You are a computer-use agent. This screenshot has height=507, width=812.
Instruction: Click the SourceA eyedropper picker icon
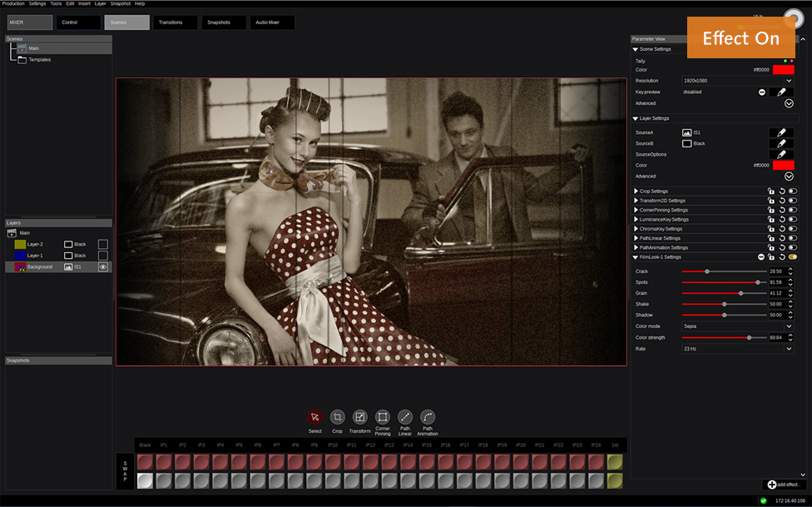point(781,132)
